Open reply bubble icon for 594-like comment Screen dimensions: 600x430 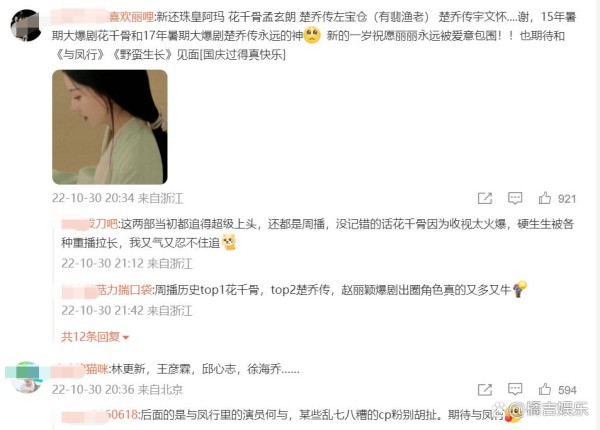515,389
